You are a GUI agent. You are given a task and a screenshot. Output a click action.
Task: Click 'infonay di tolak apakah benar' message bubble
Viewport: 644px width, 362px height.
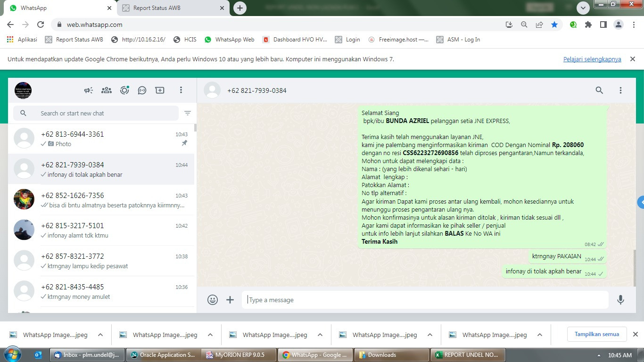click(554, 271)
